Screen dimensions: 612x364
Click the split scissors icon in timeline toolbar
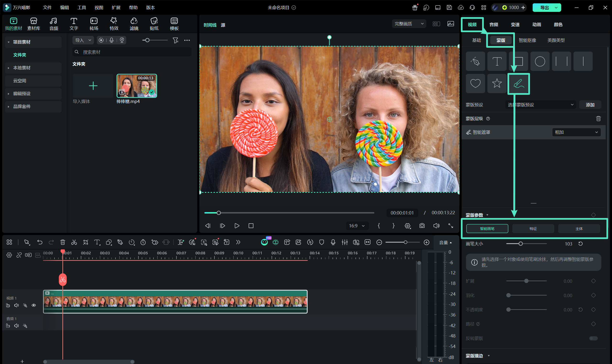coord(74,242)
